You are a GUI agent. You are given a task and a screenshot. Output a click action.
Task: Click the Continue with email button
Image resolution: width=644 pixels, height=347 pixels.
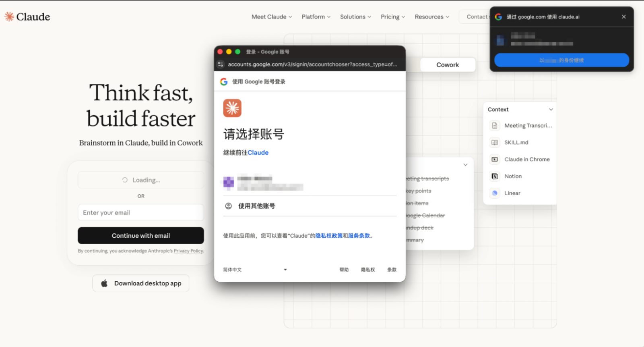141,236
